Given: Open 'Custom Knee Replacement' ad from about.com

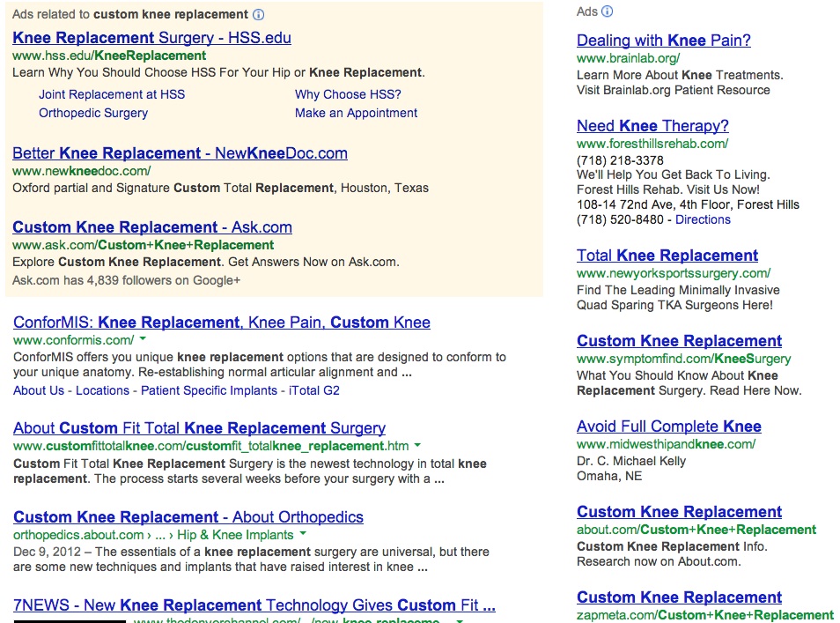Looking at the screenshot, I should point(679,511).
